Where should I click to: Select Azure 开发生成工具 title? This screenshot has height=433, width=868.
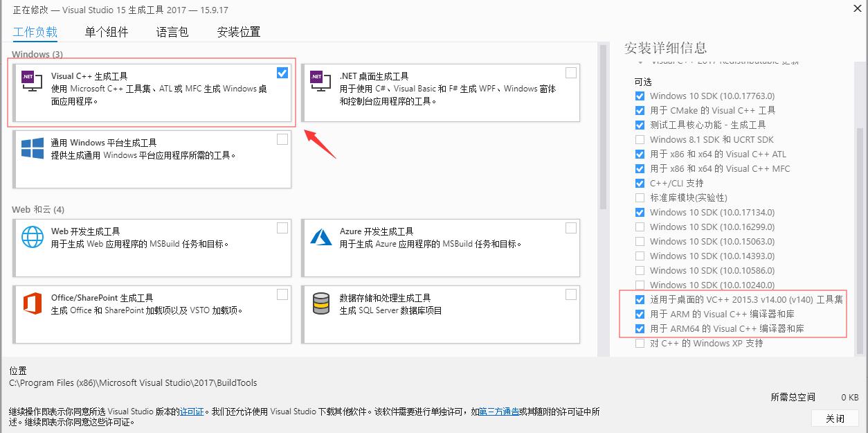pyautogui.click(x=377, y=231)
